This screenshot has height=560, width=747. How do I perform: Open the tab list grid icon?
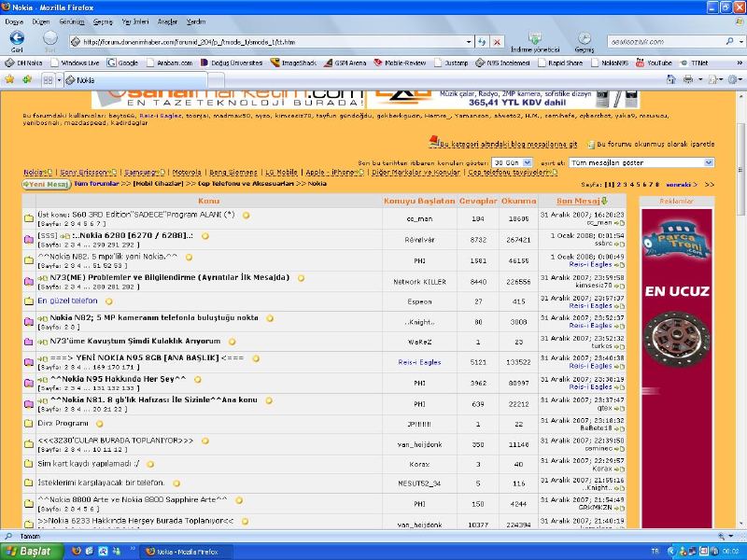coord(48,80)
